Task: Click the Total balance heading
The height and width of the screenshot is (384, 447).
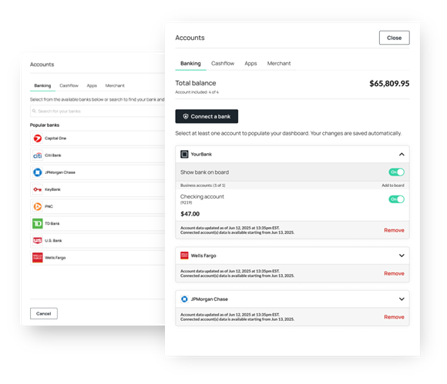Action: tap(196, 83)
